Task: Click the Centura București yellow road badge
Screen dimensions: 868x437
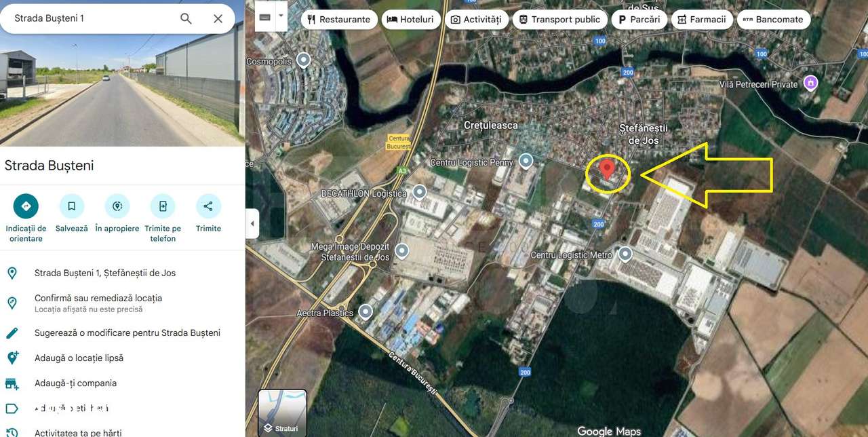Action: pyautogui.click(x=399, y=142)
